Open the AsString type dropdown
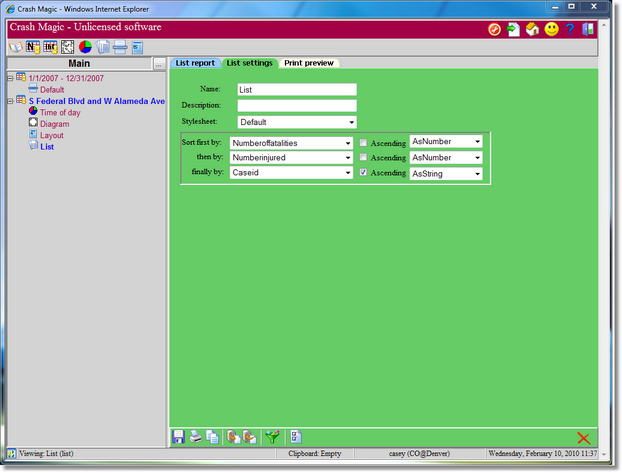Screen dimensions: 622x473 pyautogui.click(x=446, y=174)
